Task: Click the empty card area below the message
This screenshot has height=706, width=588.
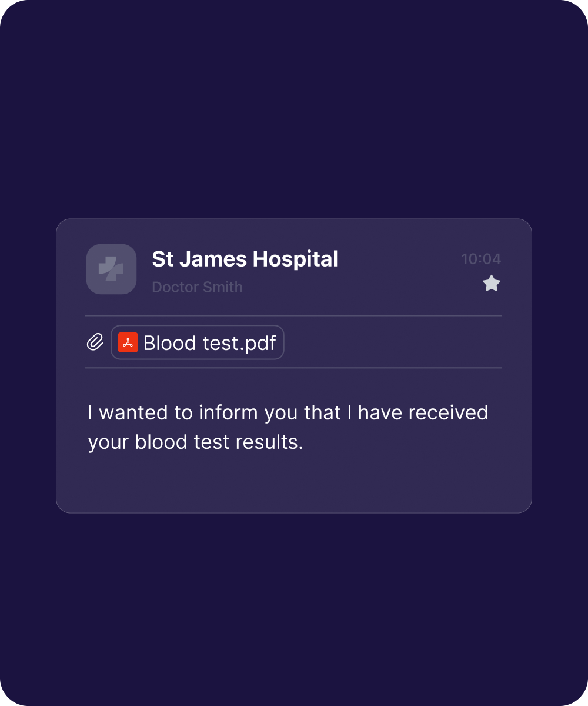Action: (x=294, y=482)
